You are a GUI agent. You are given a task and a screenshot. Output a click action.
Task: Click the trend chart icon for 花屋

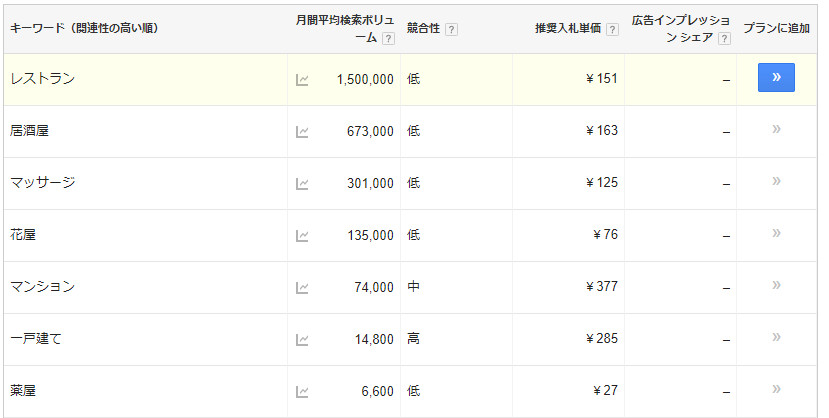(302, 236)
